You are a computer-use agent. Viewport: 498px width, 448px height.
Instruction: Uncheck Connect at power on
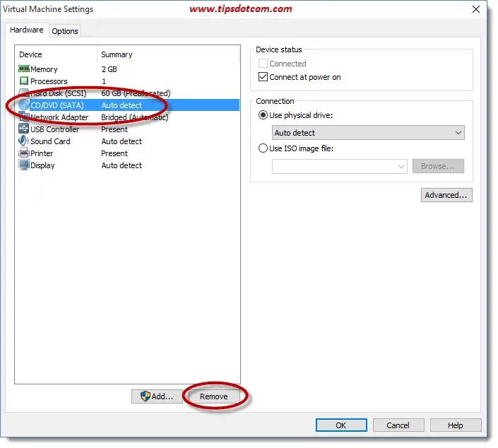coord(263,77)
